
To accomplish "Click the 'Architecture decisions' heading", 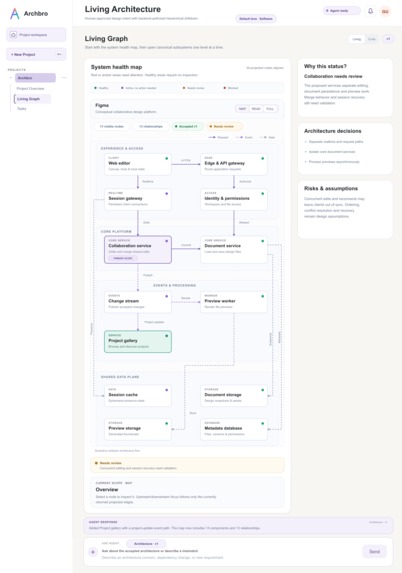I will [x=333, y=131].
